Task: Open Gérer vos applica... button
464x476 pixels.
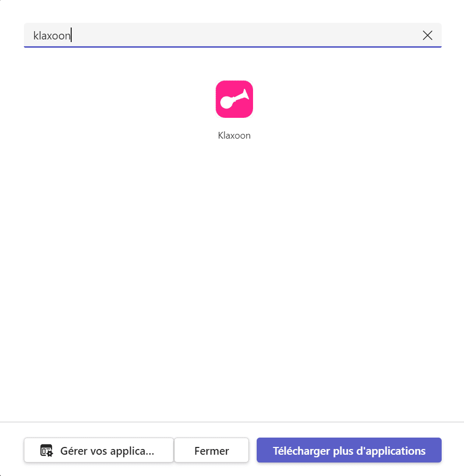Action: [99, 450]
